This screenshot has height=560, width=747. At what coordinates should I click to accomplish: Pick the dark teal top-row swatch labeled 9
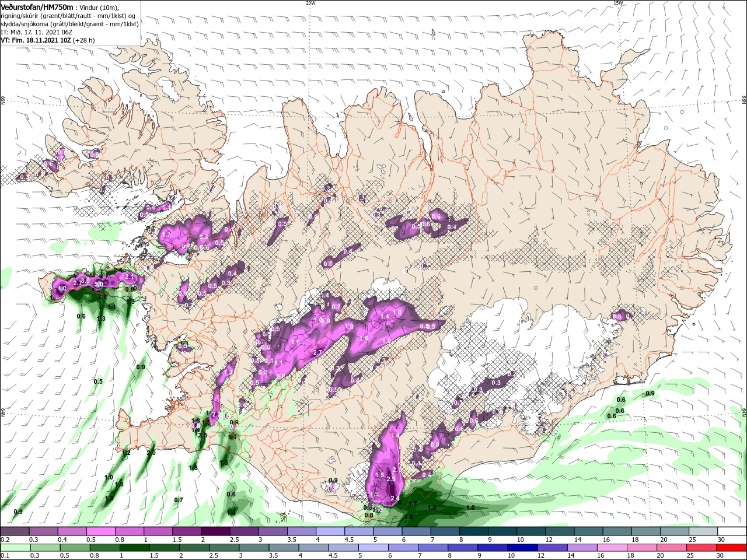[x=502, y=531]
